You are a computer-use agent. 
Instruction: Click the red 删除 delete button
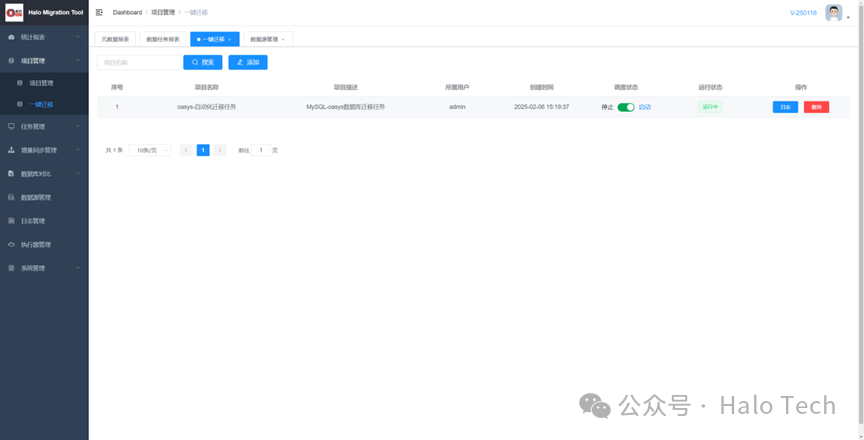816,107
